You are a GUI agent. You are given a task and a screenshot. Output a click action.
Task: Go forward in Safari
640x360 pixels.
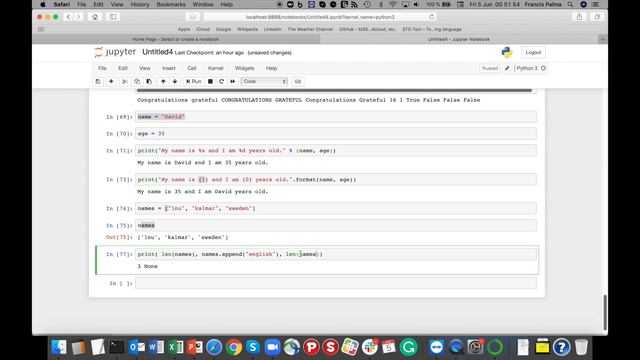pos(78,17)
